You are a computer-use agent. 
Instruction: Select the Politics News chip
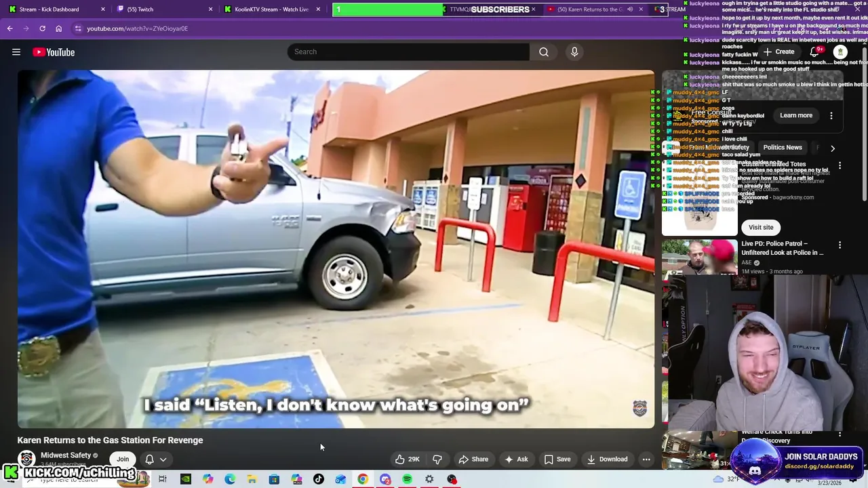coord(783,147)
